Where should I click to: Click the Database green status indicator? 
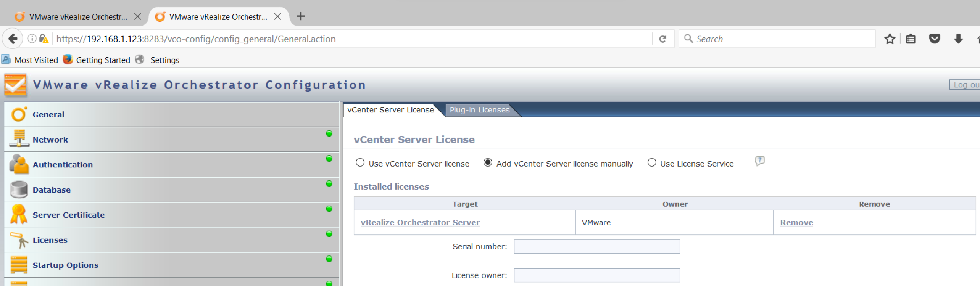pos(329,183)
